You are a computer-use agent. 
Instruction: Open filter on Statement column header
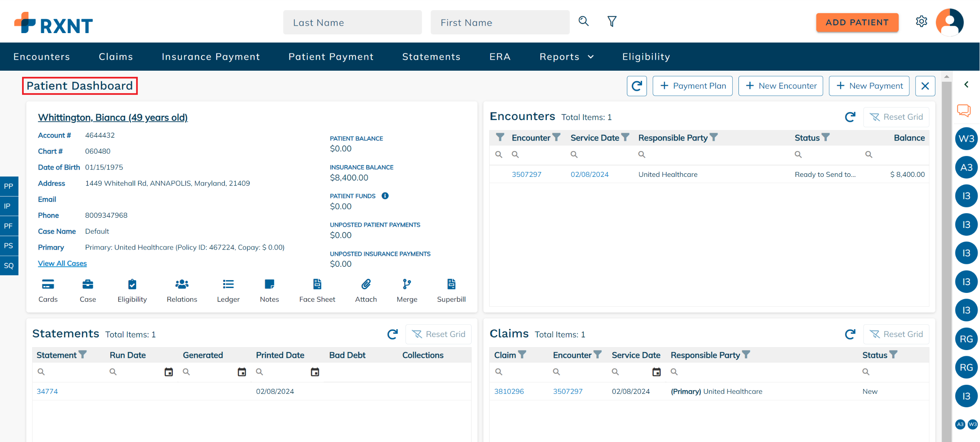pos(83,355)
